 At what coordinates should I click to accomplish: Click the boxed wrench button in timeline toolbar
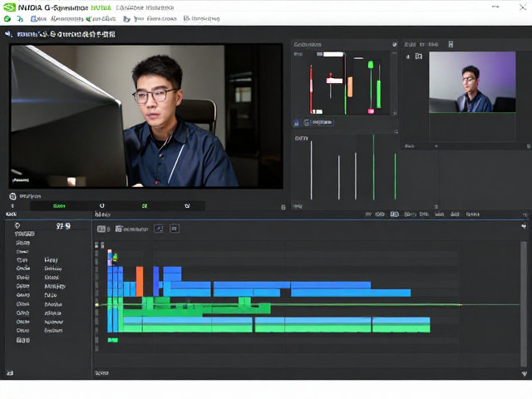pos(159,229)
